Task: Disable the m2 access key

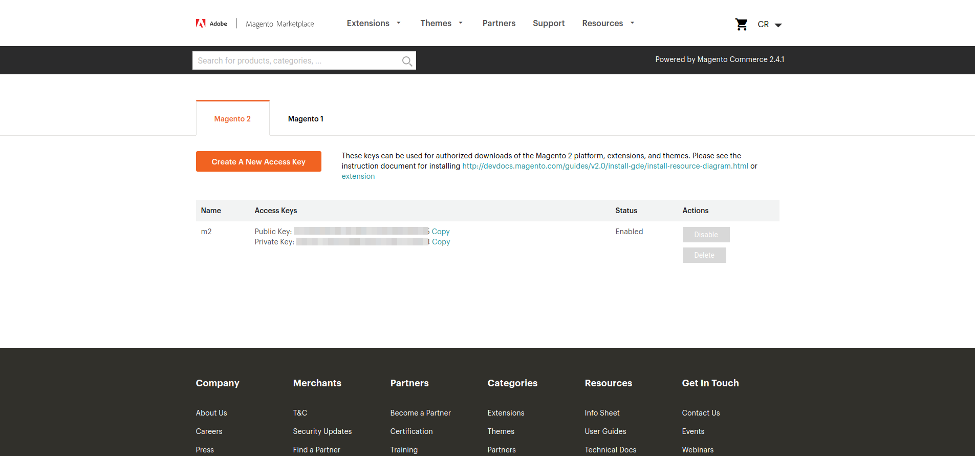Action: point(706,235)
